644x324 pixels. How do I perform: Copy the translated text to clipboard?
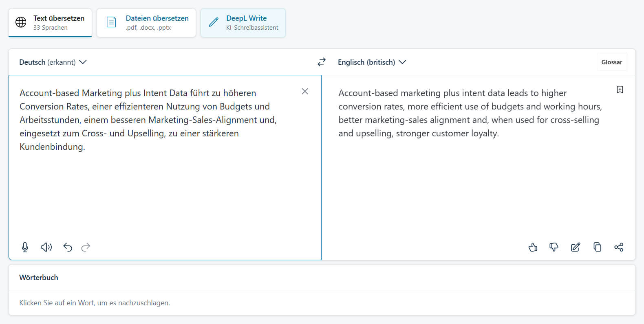[x=597, y=247]
